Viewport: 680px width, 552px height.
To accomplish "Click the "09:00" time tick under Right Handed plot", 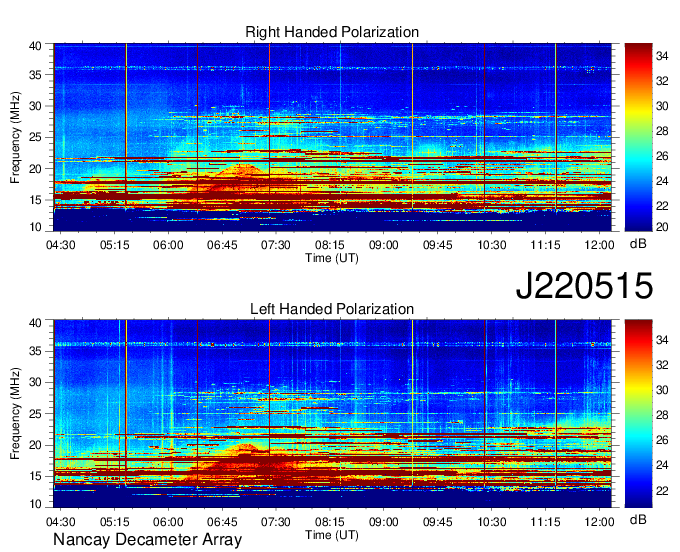I will coord(384,245).
